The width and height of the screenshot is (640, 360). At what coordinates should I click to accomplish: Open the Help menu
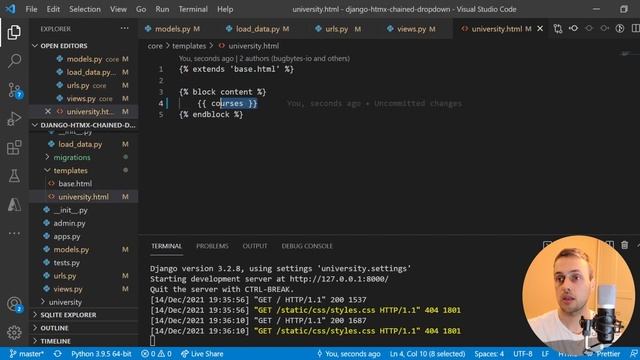pos(225,9)
